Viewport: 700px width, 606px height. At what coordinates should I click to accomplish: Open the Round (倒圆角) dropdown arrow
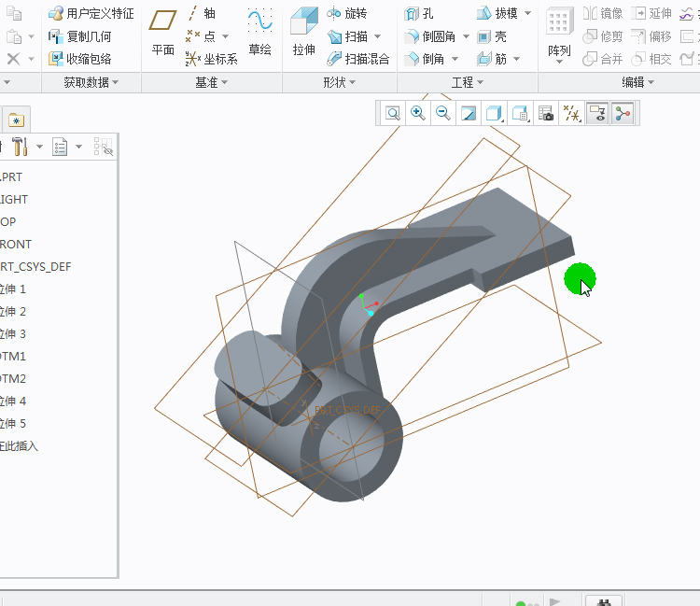[x=466, y=36]
